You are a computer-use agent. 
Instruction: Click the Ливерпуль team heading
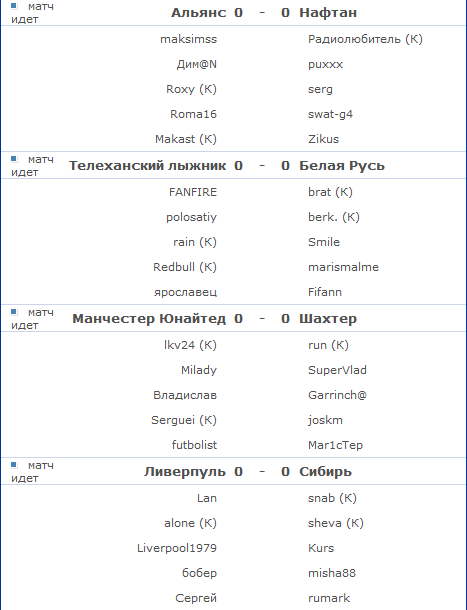tap(185, 472)
